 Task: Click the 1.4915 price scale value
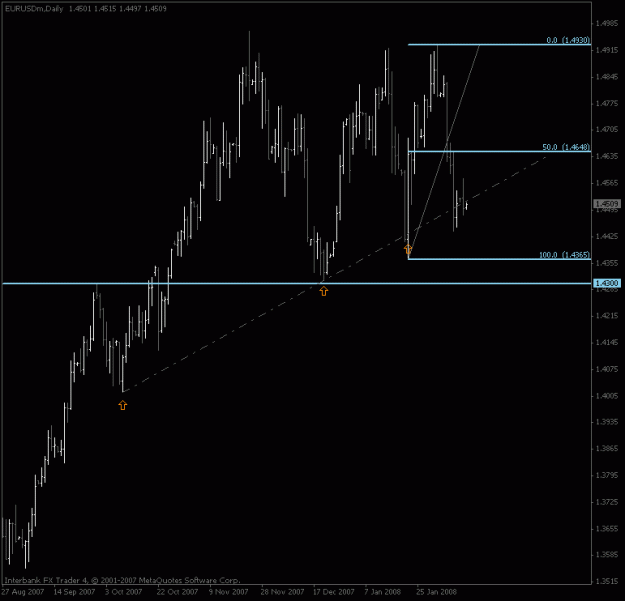pyautogui.click(x=607, y=50)
